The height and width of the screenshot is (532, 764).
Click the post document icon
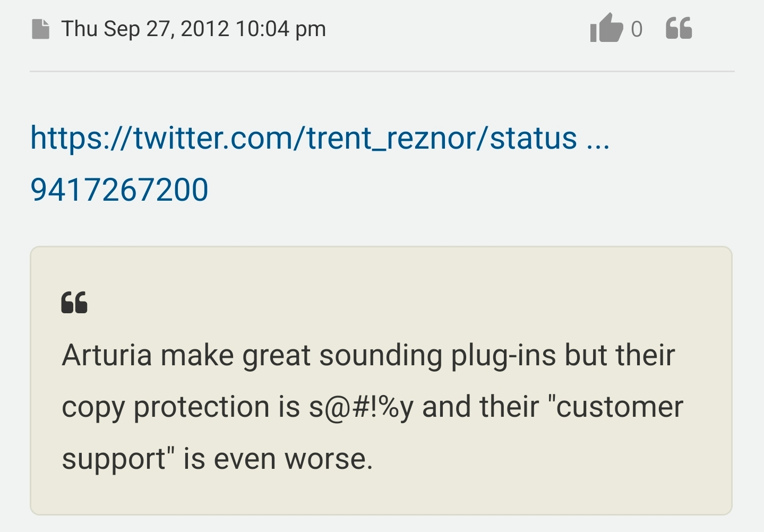pyautogui.click(x=40, y=29)
